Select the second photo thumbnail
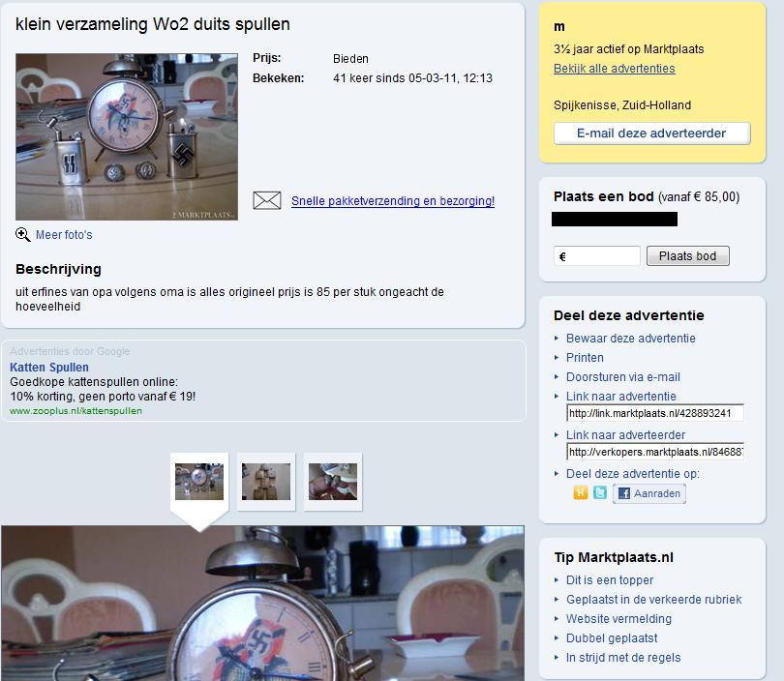784x681 pixels. (266, 482)
